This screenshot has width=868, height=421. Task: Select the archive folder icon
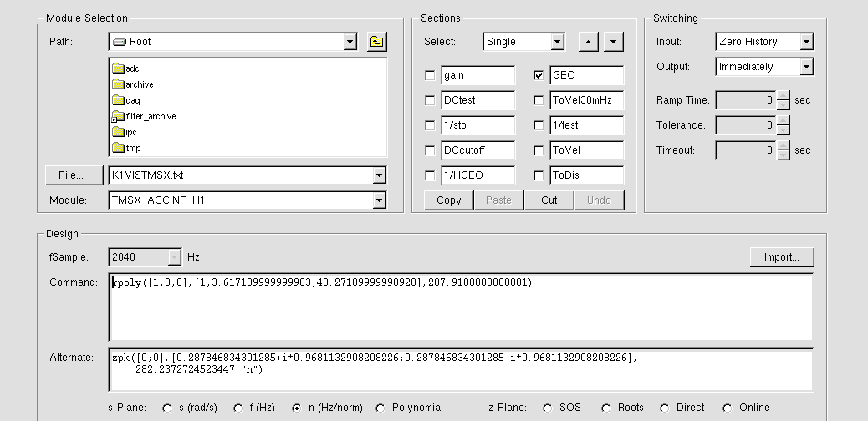point(118,84)
